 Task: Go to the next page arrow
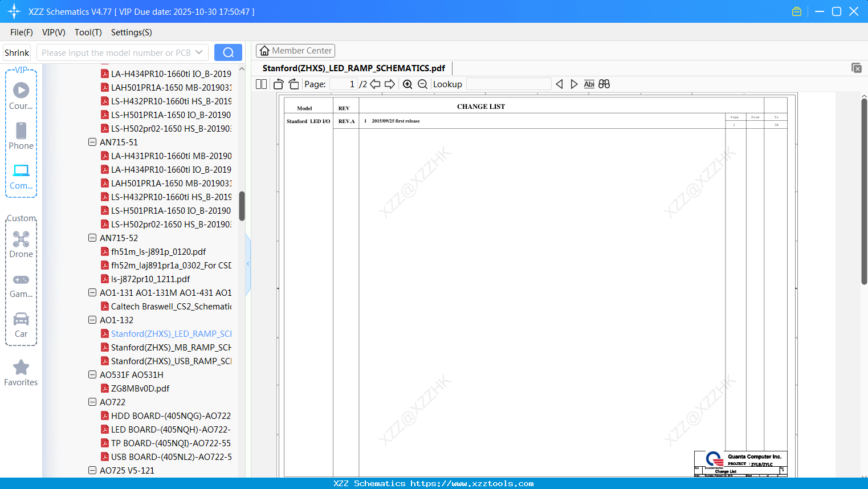[390, 84]
